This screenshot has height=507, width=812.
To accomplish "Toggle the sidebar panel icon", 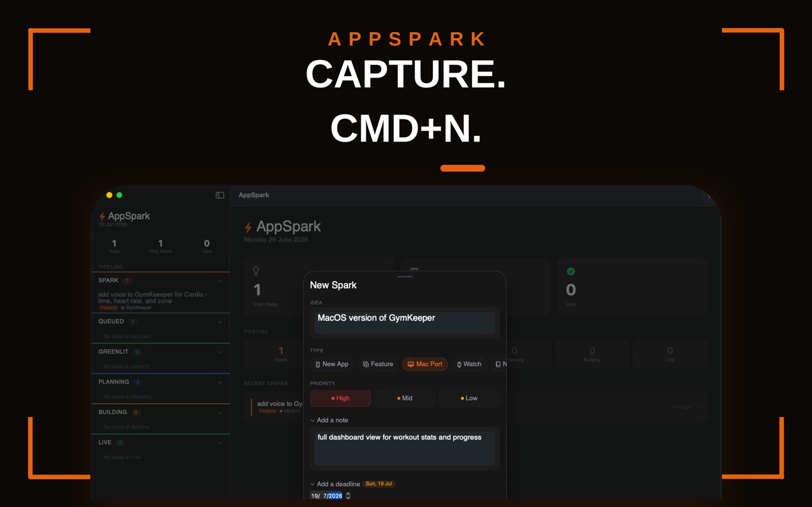I will tap(220, 196).
